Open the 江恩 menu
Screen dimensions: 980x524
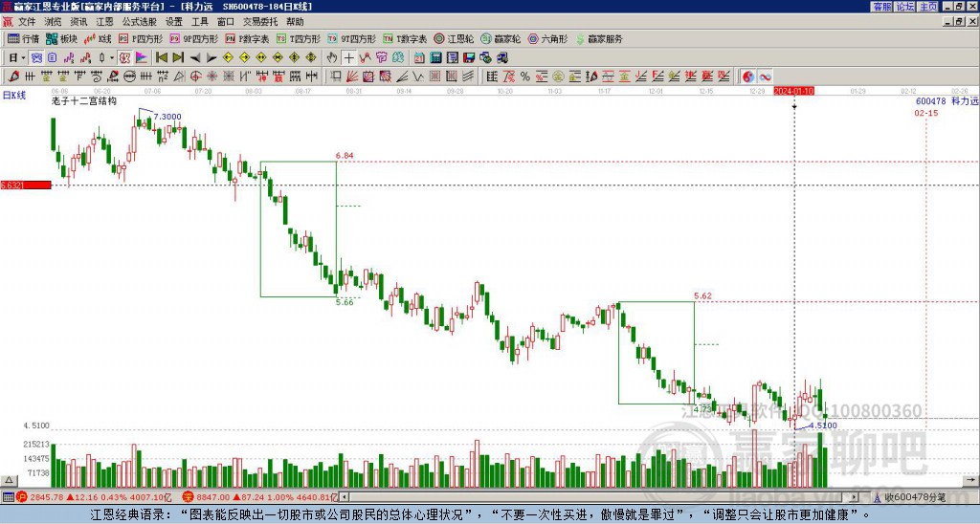click(x=105, y=22)
